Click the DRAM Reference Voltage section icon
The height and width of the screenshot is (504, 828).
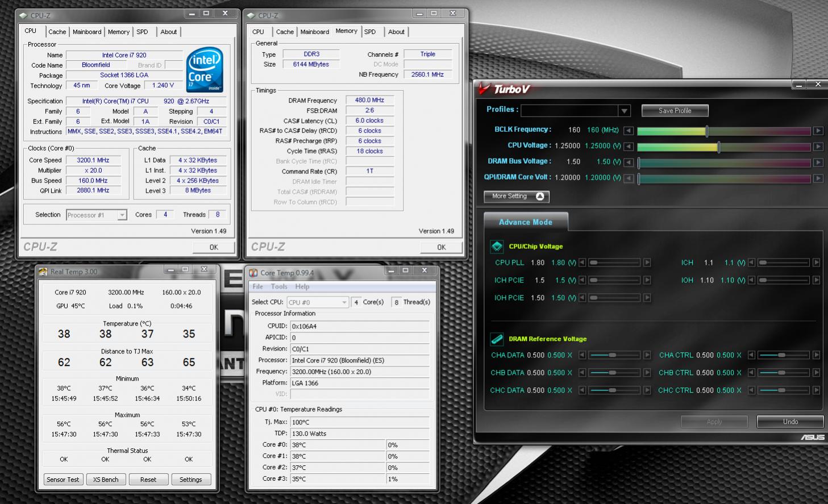(497, 339)
